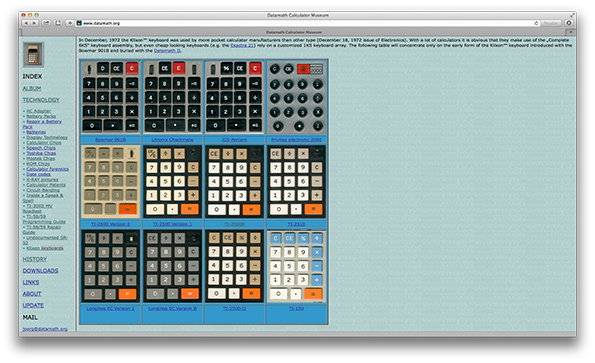The height and width of the screenshot is (363, 595).
Task: Click the Datamath II link in paragraph
Action: (167, 50)
